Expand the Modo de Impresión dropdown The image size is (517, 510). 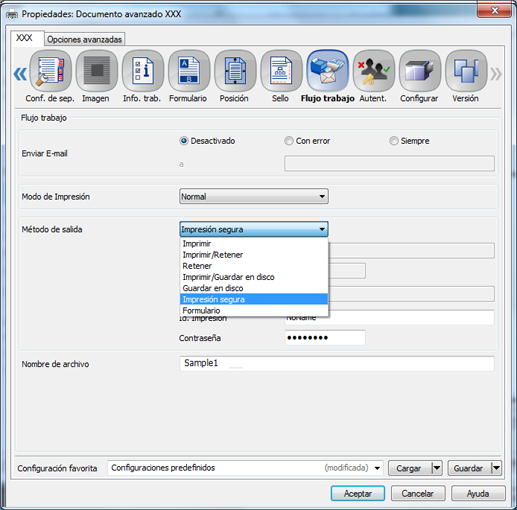[x=254, y=196]
